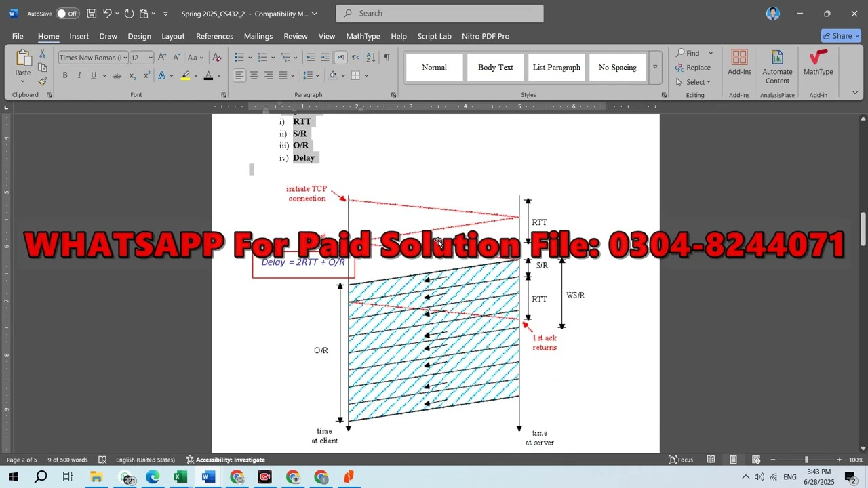Image resolution: width=868 pixels, height=488 pixels.
Task: Click the vertical scrollbar thumb
Action: [x=863, y=230]
